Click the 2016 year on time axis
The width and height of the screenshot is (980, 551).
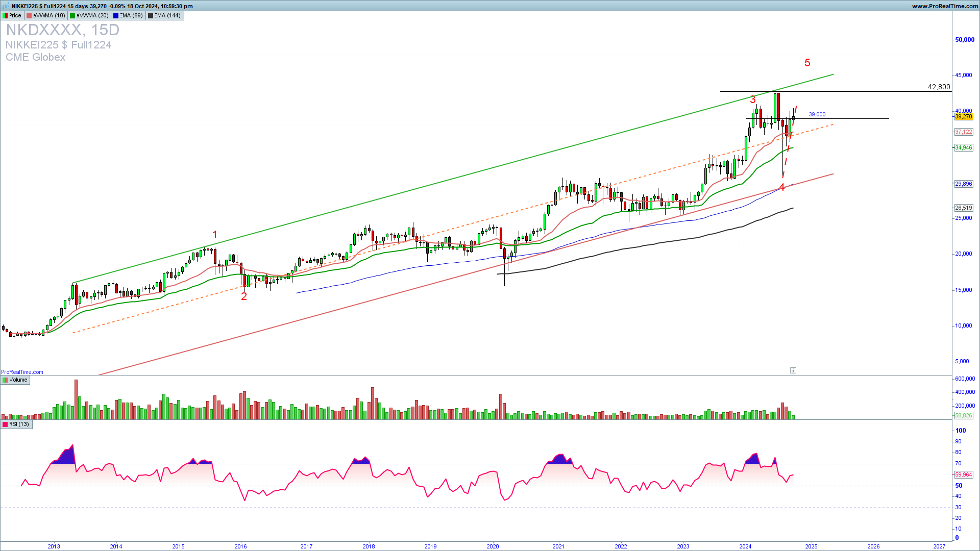pyautogui.click(x=240, y=546)
